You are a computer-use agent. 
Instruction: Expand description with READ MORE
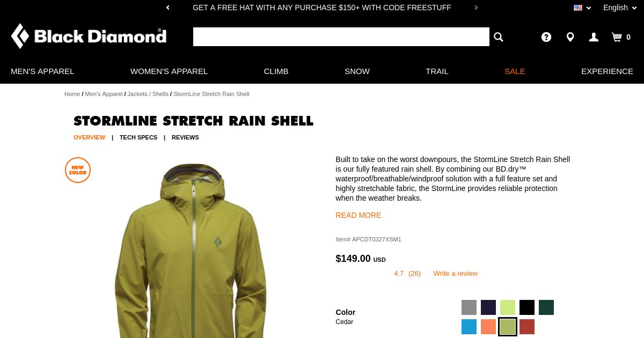pyautogui.click(x=358, y=215)
